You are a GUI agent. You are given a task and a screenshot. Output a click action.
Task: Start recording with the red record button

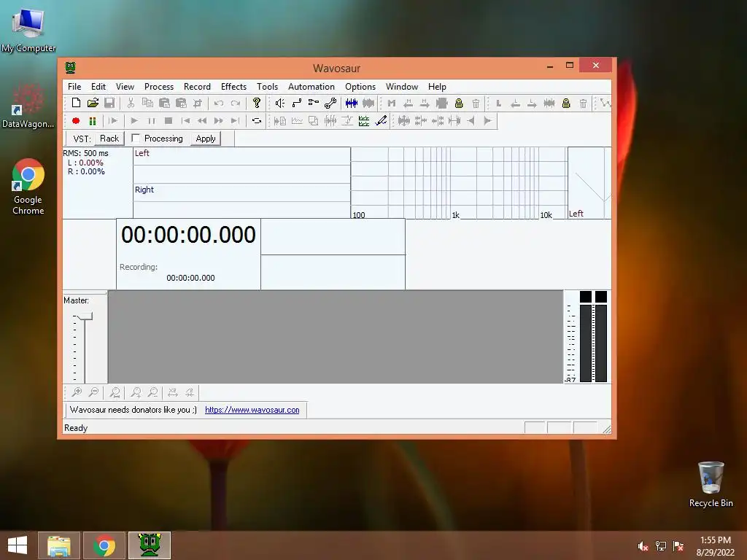pyautogui.click(x=76, y=121)
